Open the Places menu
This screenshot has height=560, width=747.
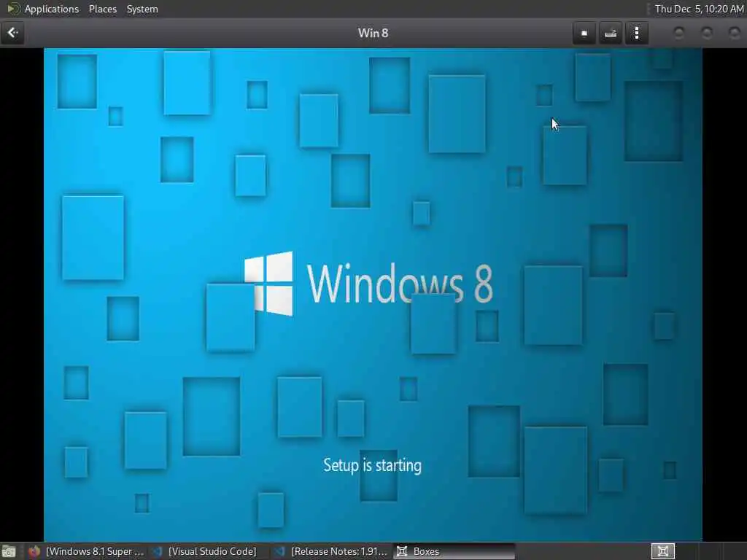point(102,9)
